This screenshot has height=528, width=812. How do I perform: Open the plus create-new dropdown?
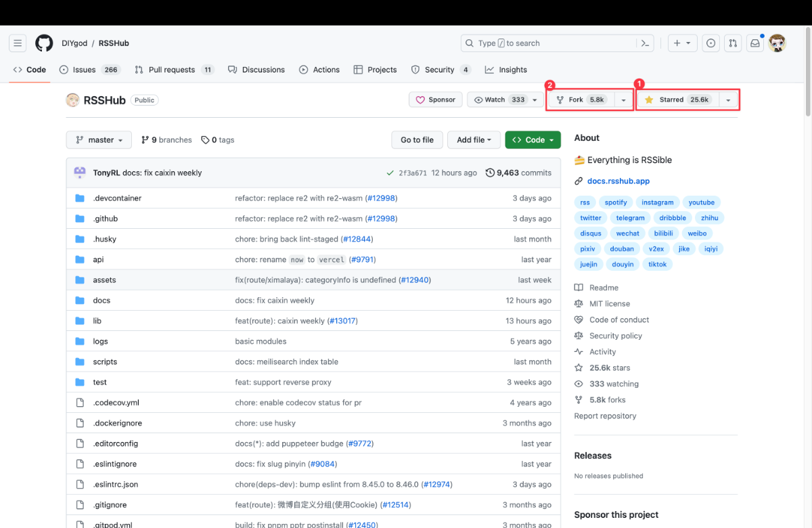[682, 43]
